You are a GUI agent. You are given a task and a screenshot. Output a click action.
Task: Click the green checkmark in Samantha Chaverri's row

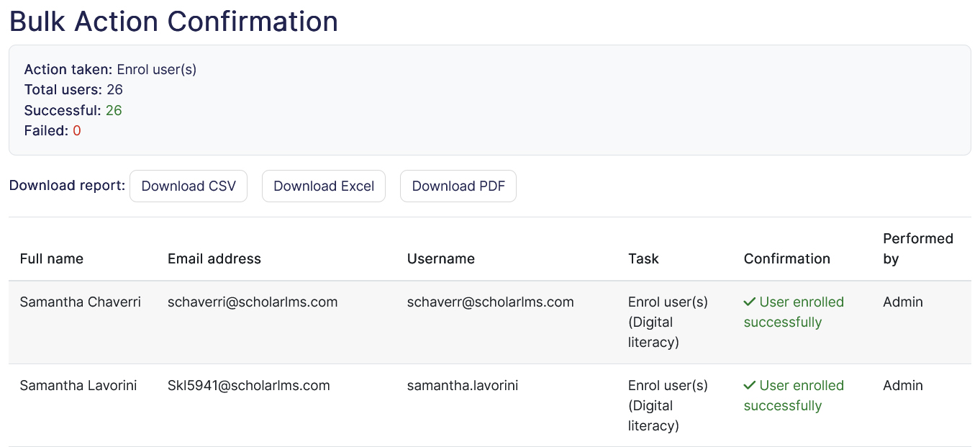tap(748, 302)
